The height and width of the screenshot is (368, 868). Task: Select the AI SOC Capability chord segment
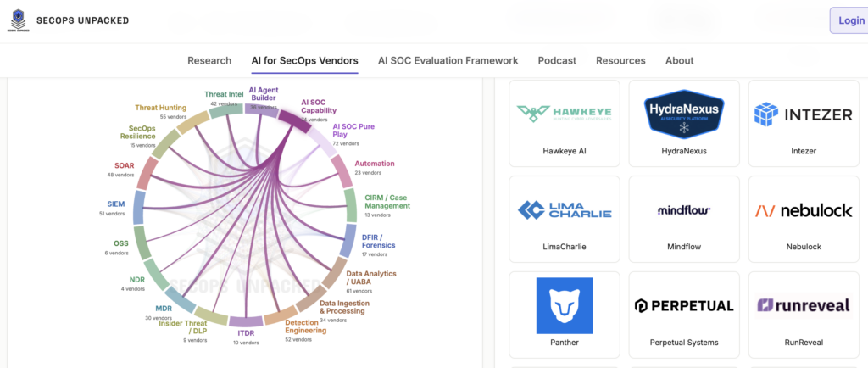(294, 120)
